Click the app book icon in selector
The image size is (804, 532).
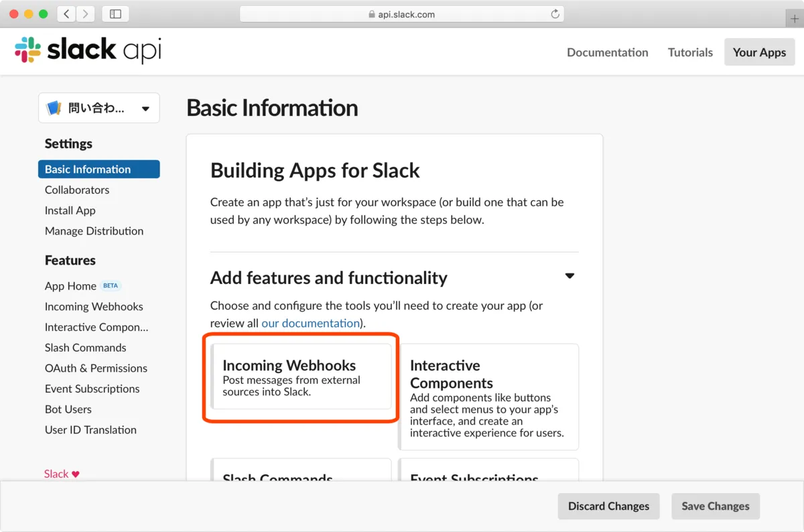[54, 108]
